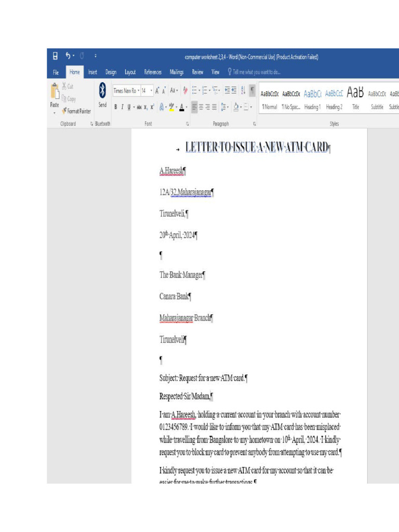Apply the No Spacing style
Screen dimensions: 399x532
coord(291,100)
